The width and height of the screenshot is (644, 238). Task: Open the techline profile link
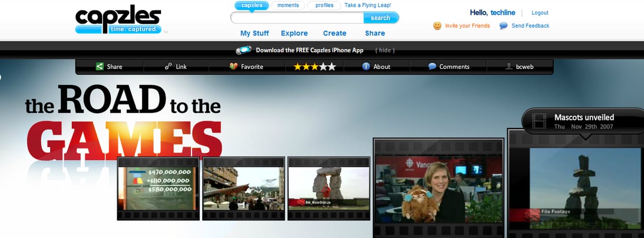tap(502, 13)
